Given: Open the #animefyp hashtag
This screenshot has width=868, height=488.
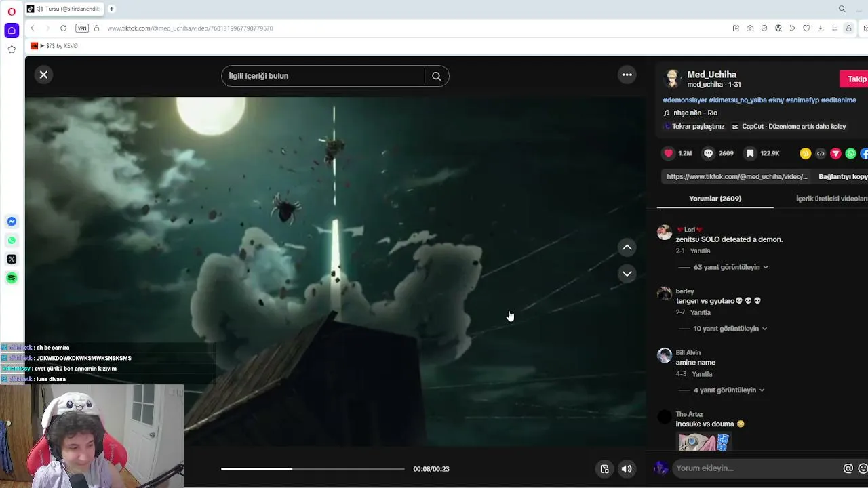Looking at the screenshot, I should point(802,100).
